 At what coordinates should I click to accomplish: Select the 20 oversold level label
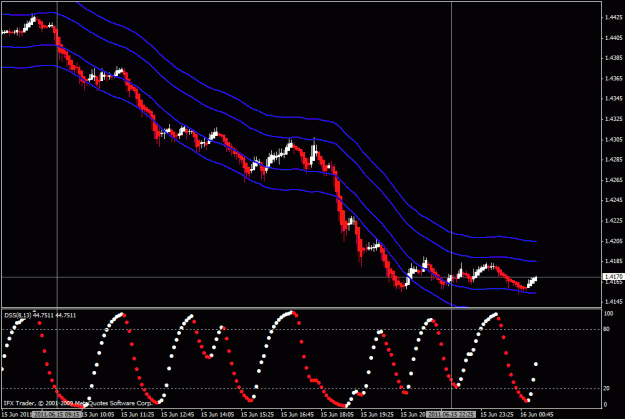607,388
